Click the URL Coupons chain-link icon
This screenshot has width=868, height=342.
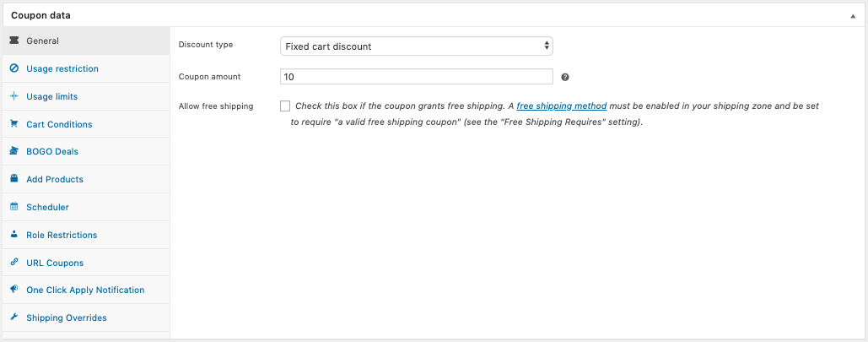(x=14, y=263)
